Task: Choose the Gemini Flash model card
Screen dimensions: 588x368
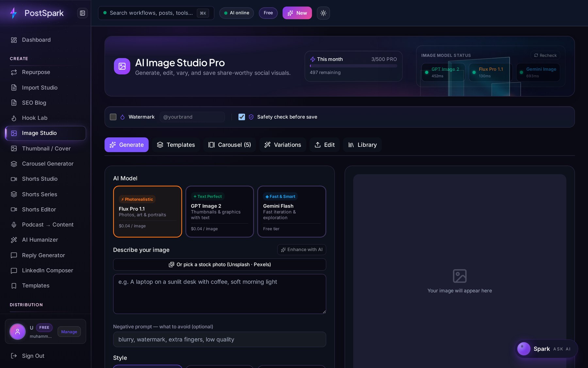Action: 292,212
